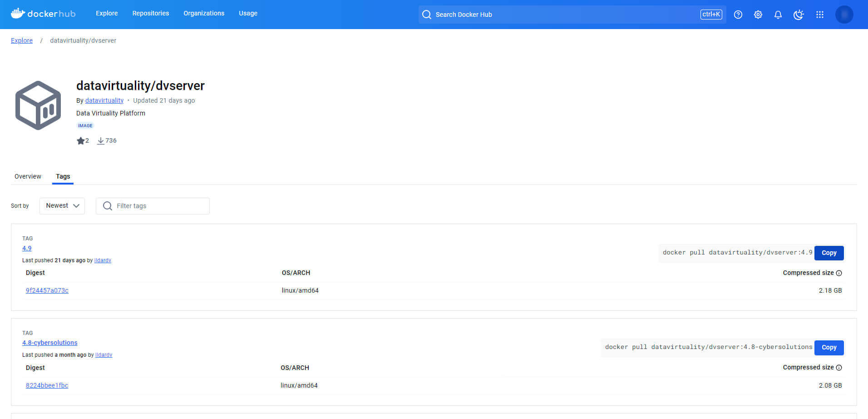Click the info icon beside Compressed size for tag 4.9

coord(839,273)
